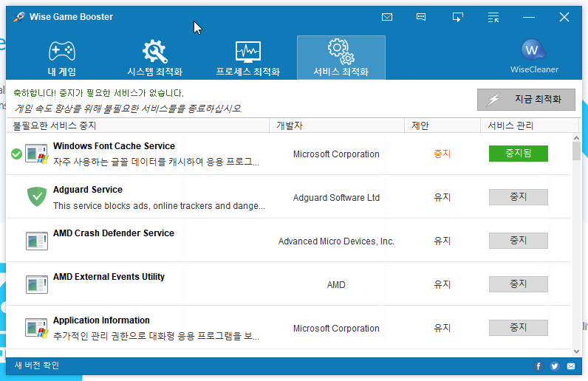This screenshot has width=588, height=381.
Task: Select Windows Font Cache Service name
Action: [114, 146]
